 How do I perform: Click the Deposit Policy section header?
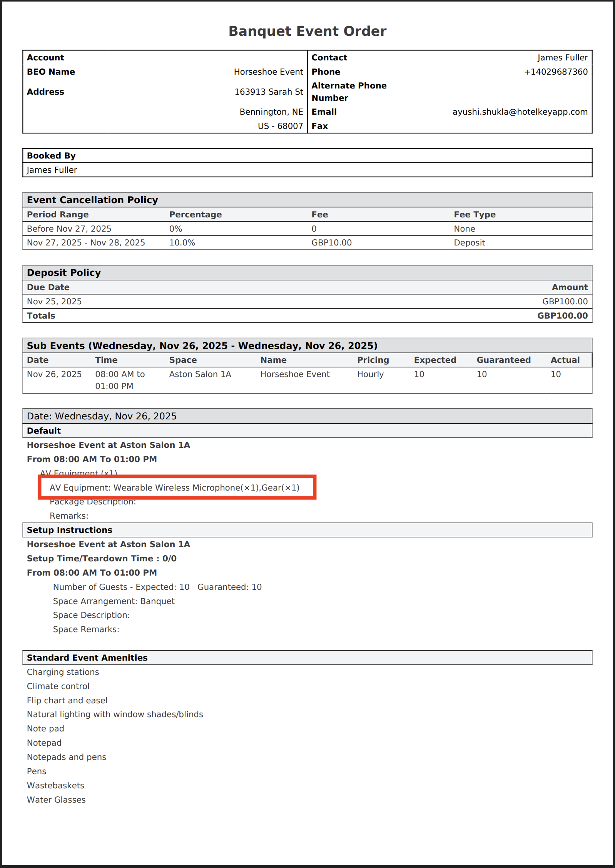[x=64, y=273]
